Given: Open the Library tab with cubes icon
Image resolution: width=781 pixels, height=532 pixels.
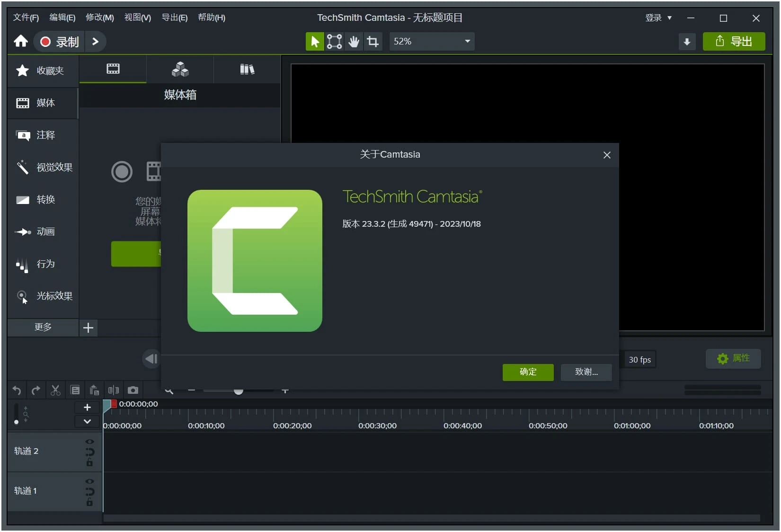Looking at the screenshot, I should click(x=180, y=70).
